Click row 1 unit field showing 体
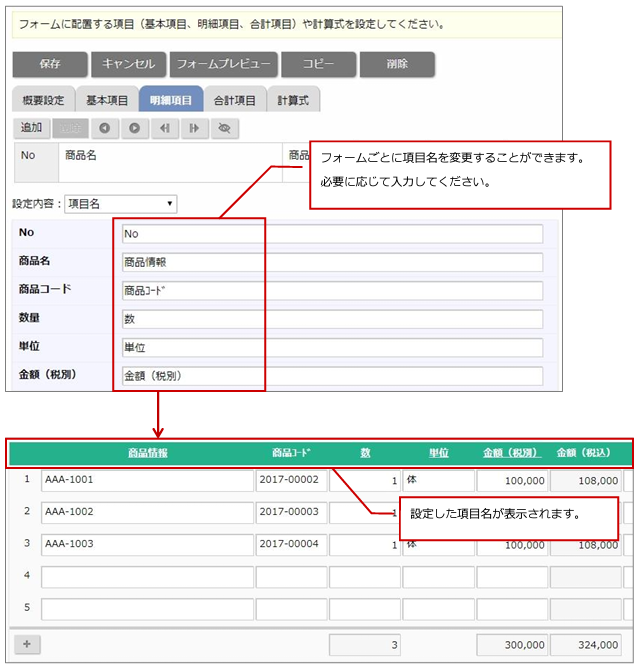This screenshot has height=672, width=640. [439, 481]
